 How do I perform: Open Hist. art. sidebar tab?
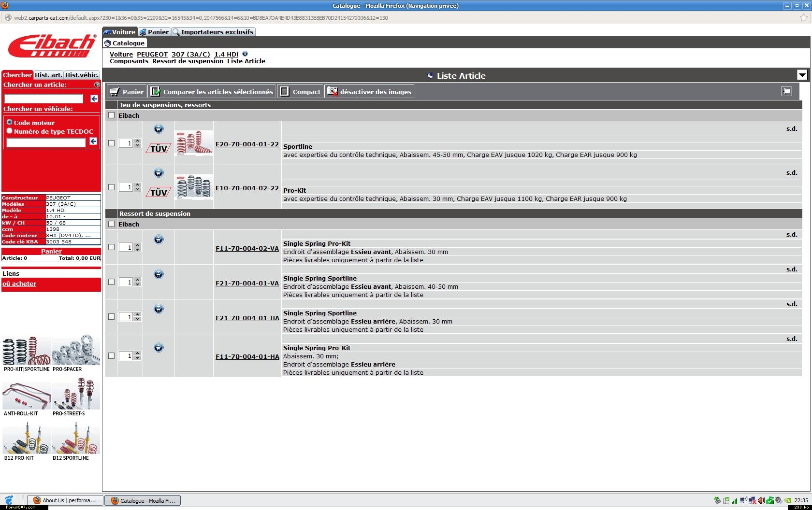pos(48,75)
